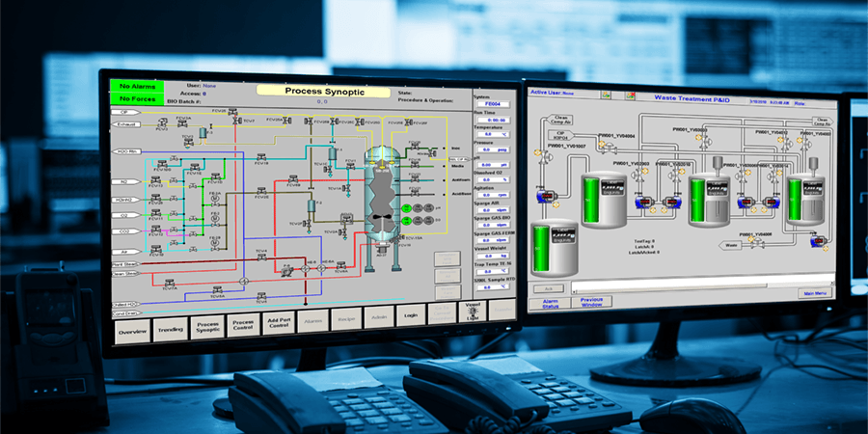Click valve PW001_YV04004 on the CIP H3PO4 line
Viewport: 868px width, 434px height.
610,148
